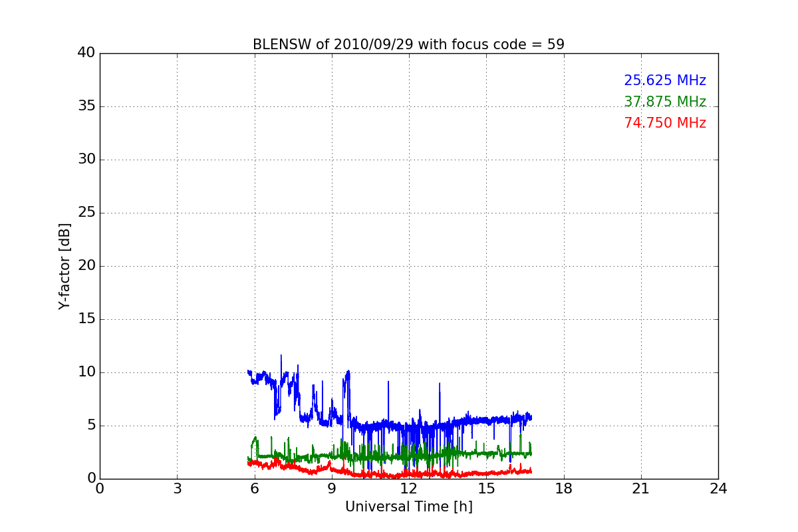Click the x-axis tick label "24"

click(718, 488)
